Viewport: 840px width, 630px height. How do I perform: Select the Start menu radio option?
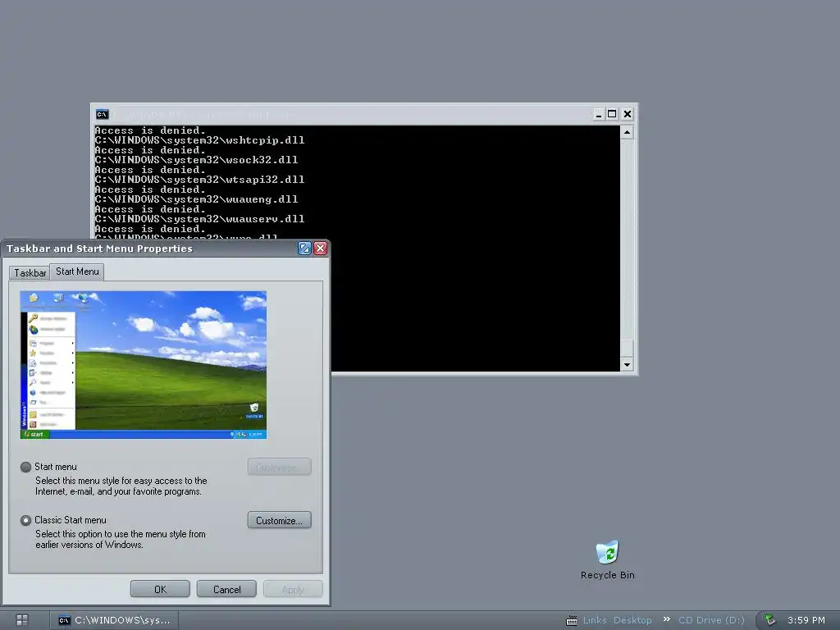point(25,467)
